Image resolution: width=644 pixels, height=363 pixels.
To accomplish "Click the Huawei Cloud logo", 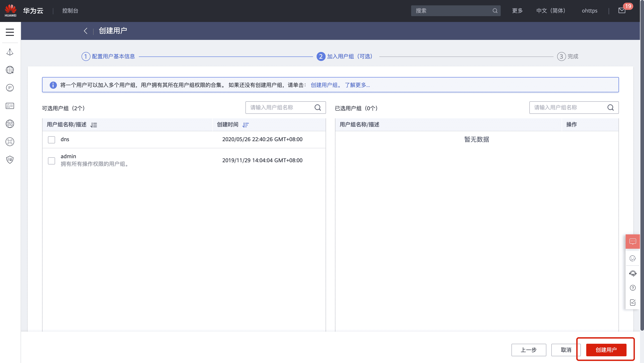I will point(11,11).
